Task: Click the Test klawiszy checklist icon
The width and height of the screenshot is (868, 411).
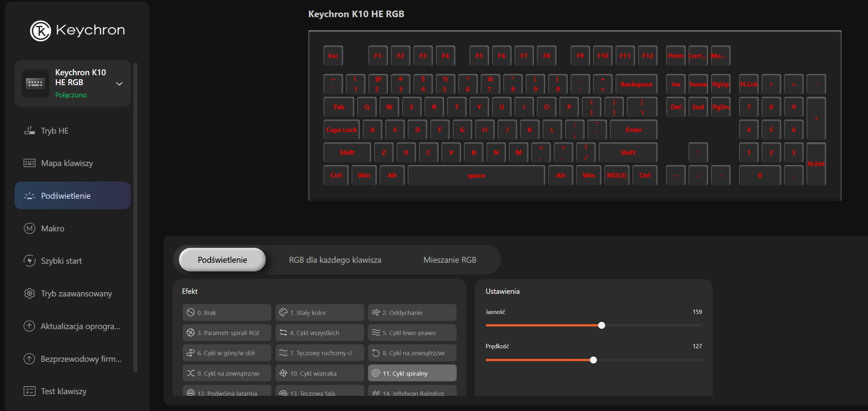Action: click(x=29, y=391)
